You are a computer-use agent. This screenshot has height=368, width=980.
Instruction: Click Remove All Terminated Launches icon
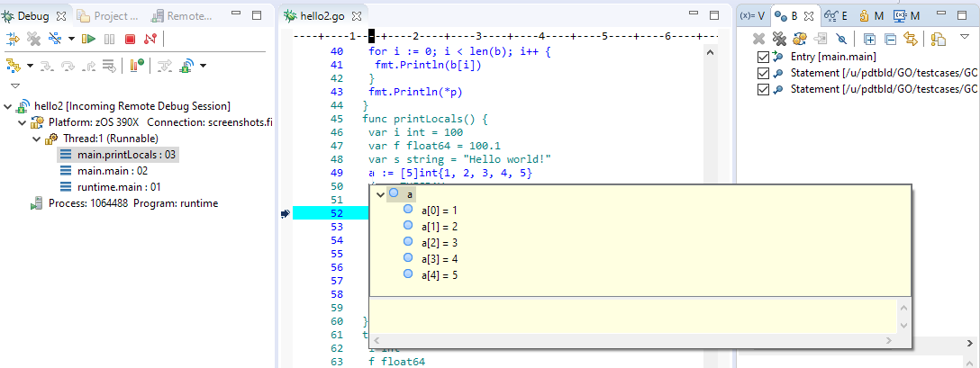pos(33,40)
